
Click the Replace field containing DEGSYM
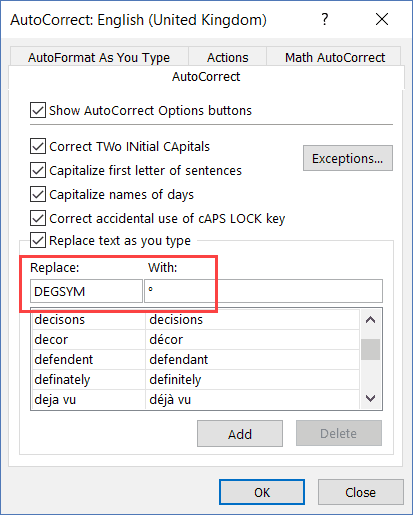click(x=86, y=291)
